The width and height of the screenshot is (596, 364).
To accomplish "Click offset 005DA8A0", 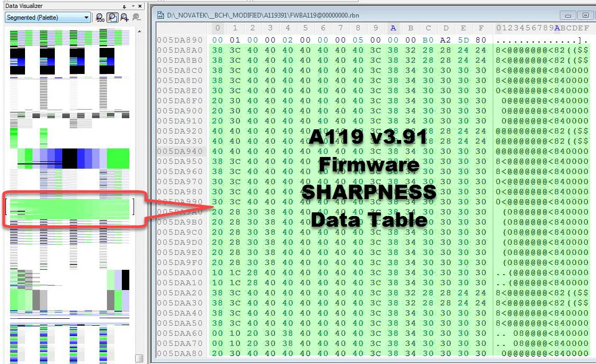I will tap(180, 50).
